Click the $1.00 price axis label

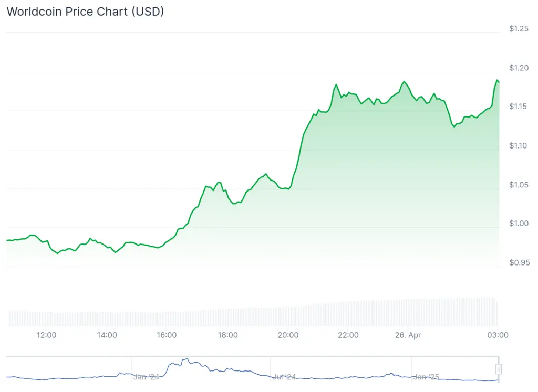519,224
